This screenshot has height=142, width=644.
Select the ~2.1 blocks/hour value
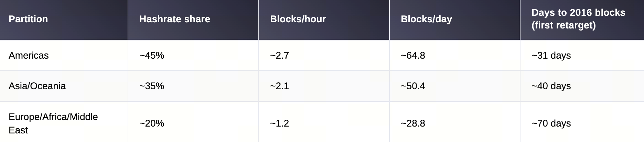pos(279,86)
